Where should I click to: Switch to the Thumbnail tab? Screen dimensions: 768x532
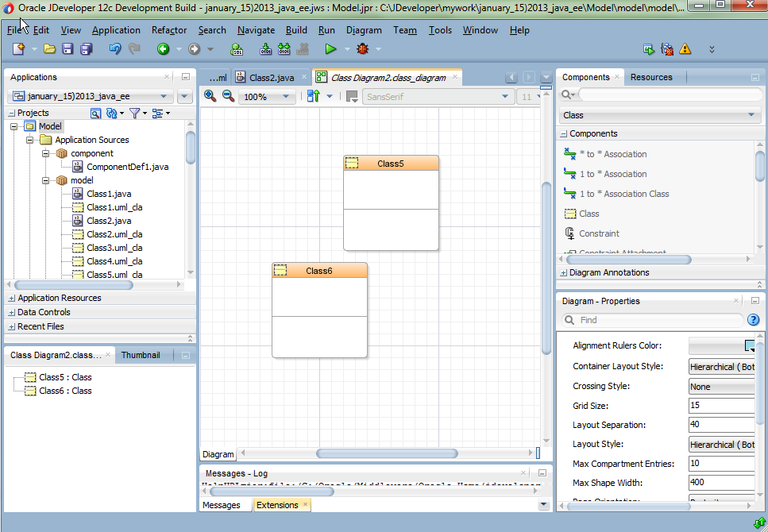pos(141,355)
